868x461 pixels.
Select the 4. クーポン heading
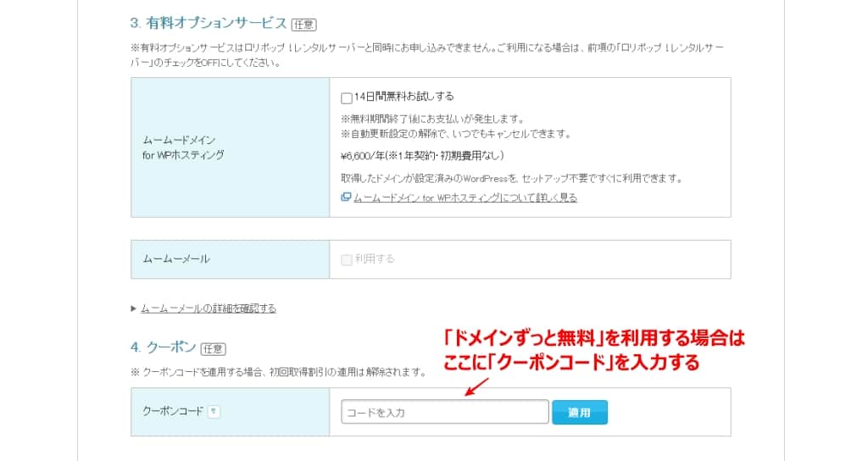[164, 347]
